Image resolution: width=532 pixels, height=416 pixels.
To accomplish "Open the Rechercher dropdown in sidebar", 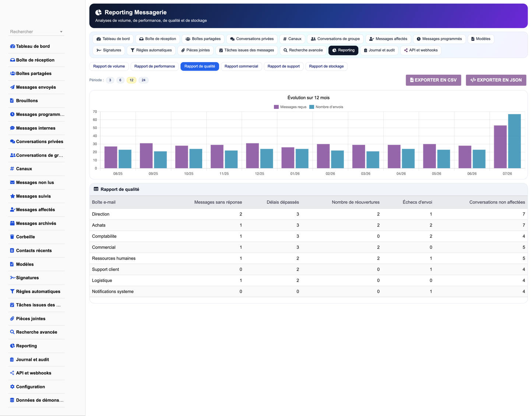I will (x=36, y=32).
